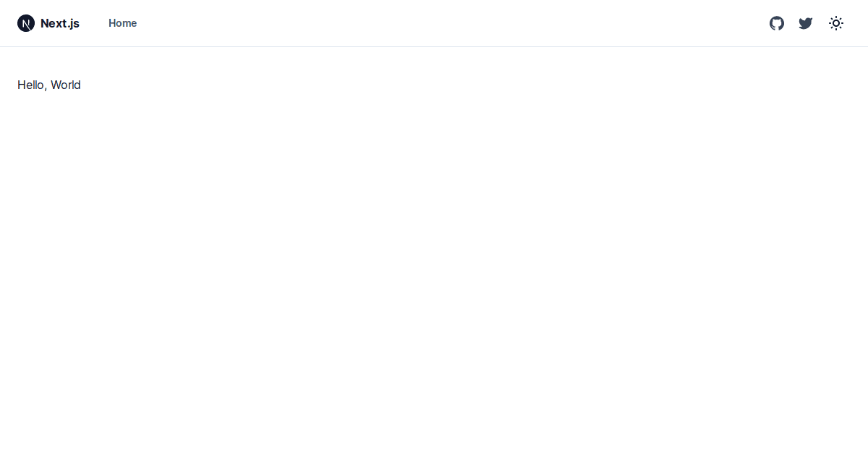Return to the homepage via the N logo
The width and height of the screenshot is (868, 456).
click(26, 23)
